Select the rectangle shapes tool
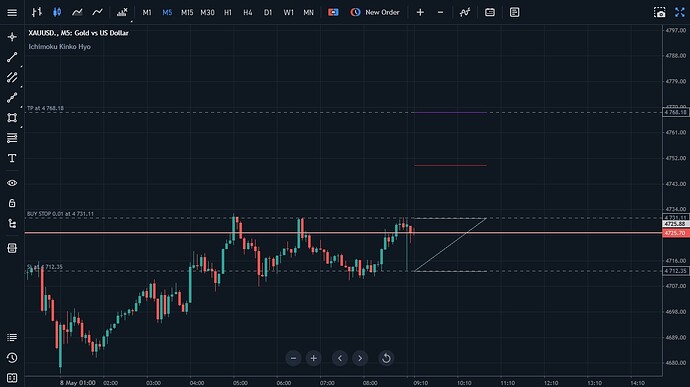 (x=12, y=118)
